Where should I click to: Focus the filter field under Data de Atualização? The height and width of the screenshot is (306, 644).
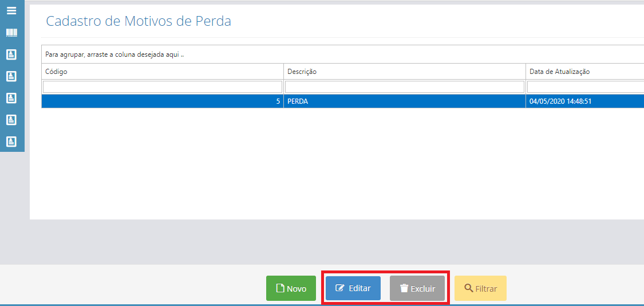pyautogui.click(x=586, y=87)
